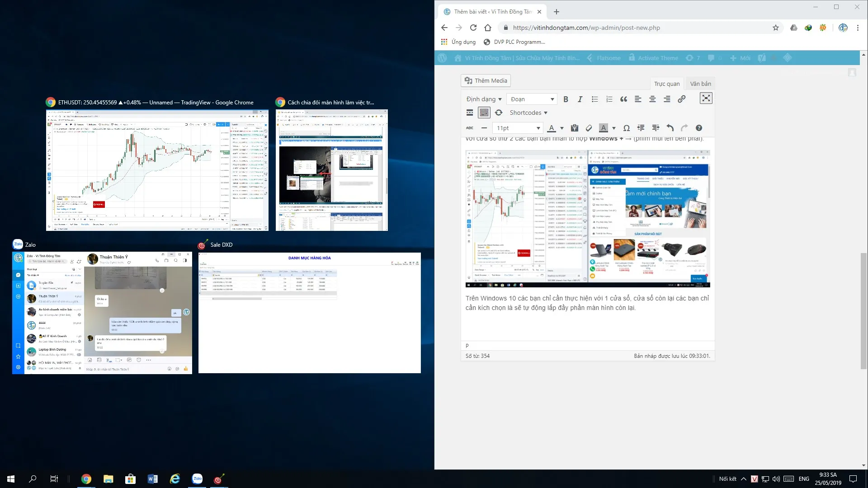Open Zalo from the taskbar

pyautogui.click(x=197, y=479)
